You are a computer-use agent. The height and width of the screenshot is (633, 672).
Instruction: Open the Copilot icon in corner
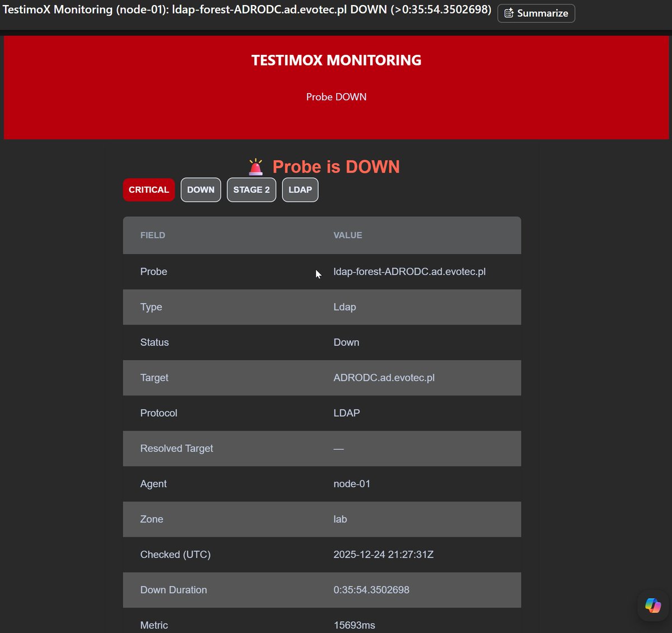pos(653,605)
